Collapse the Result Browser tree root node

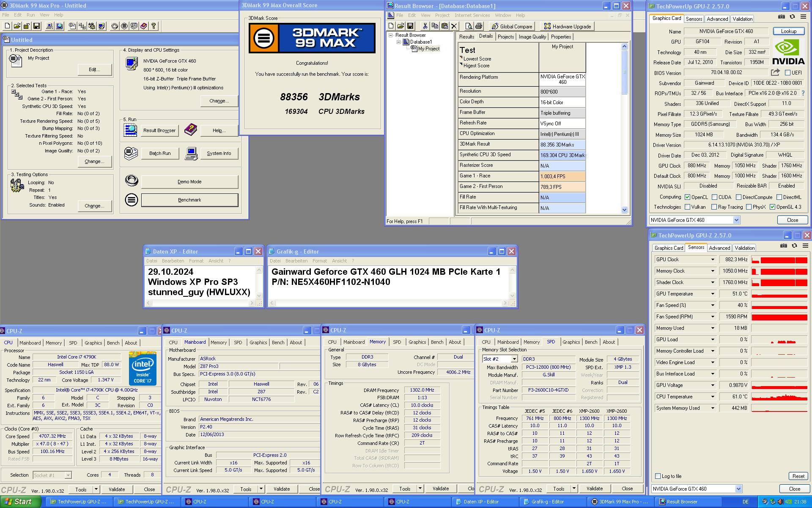(x=391, y=35)
